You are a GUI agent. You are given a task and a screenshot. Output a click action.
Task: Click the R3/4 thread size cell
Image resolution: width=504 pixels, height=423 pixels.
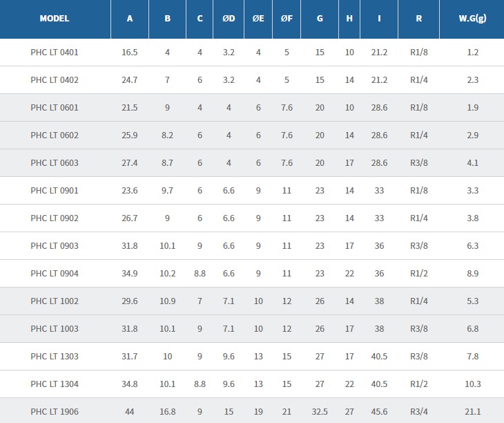click(418, 412)
